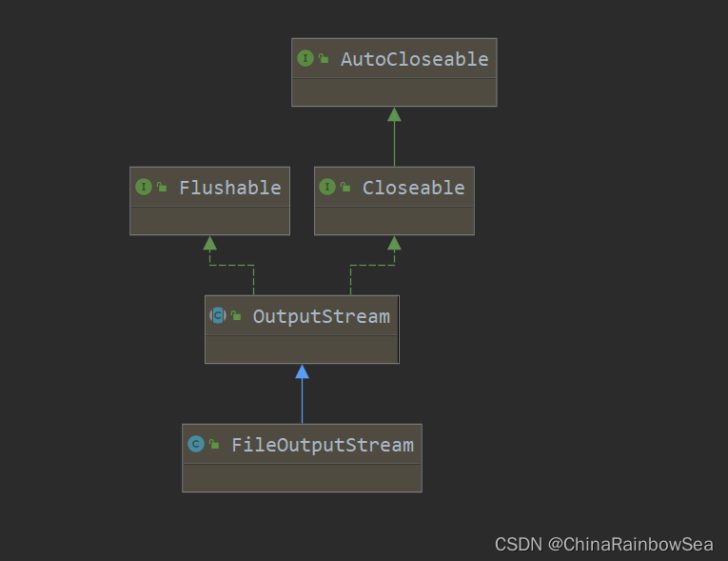Click the empty compartment under AutoCloseable

coord(394,92)
